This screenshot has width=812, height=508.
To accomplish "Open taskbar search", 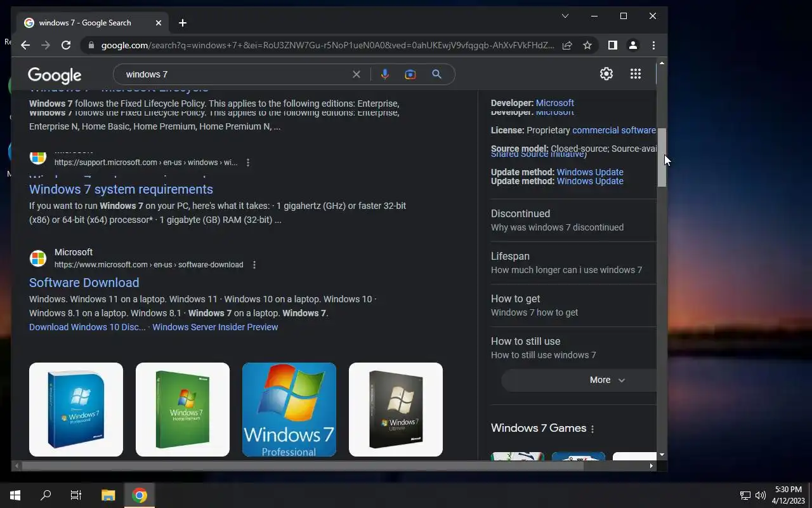I will tap(46, 495).
